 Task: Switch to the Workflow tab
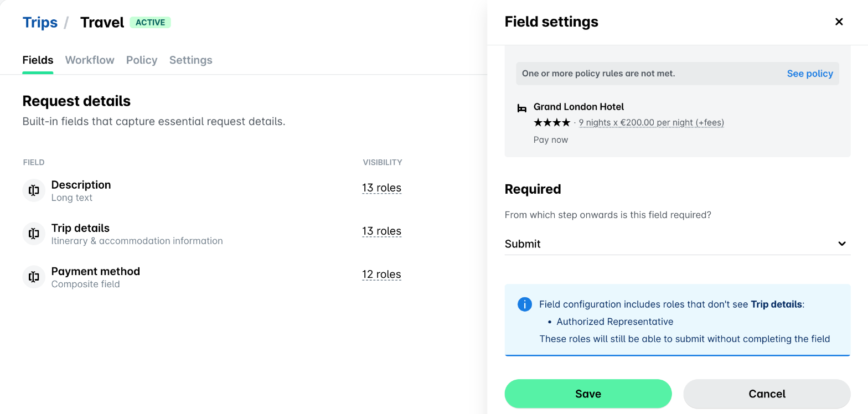(x=90, y=60)
